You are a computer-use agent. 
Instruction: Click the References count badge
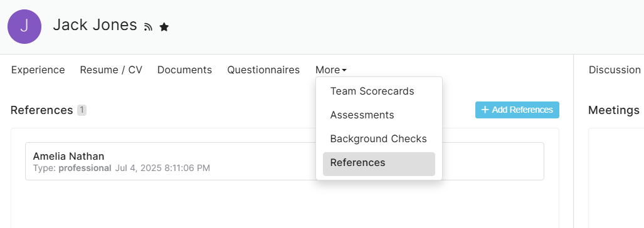point(82,110)
